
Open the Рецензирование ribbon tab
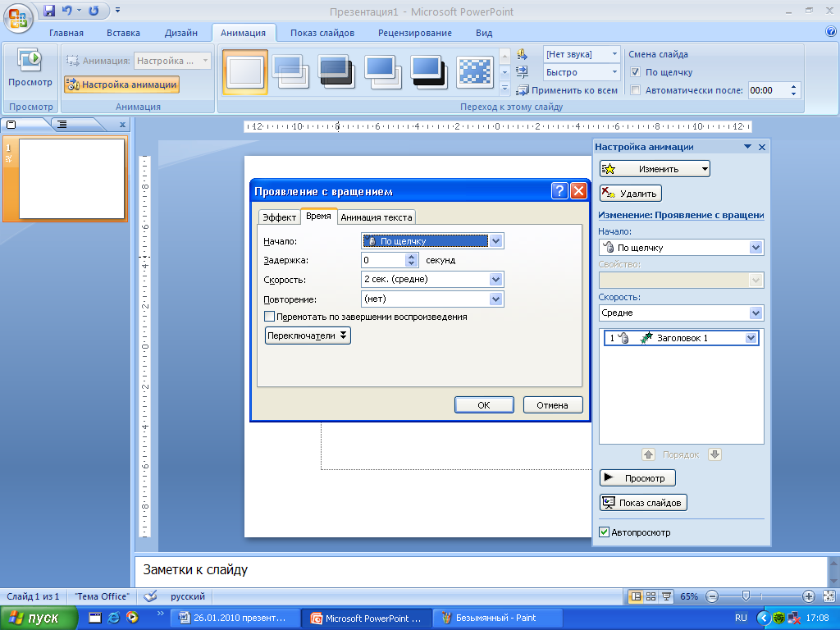pyautogui.click(x=415, y=33)
